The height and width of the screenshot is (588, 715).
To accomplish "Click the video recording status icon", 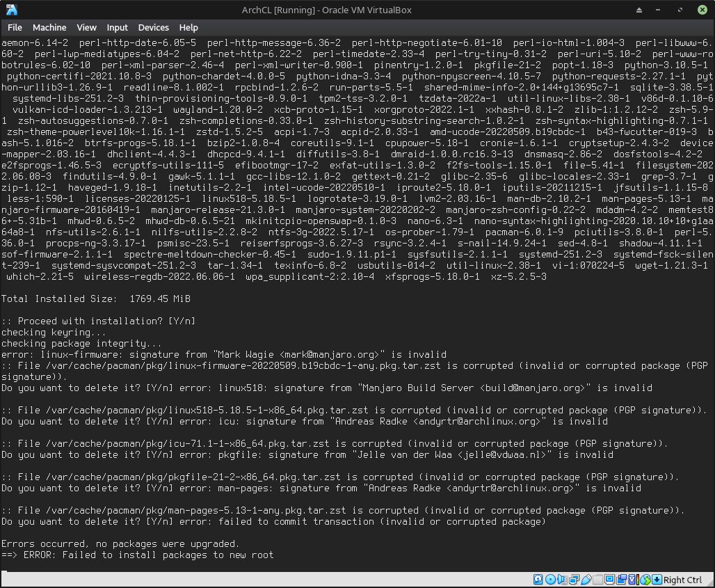I will pos(622,580).
